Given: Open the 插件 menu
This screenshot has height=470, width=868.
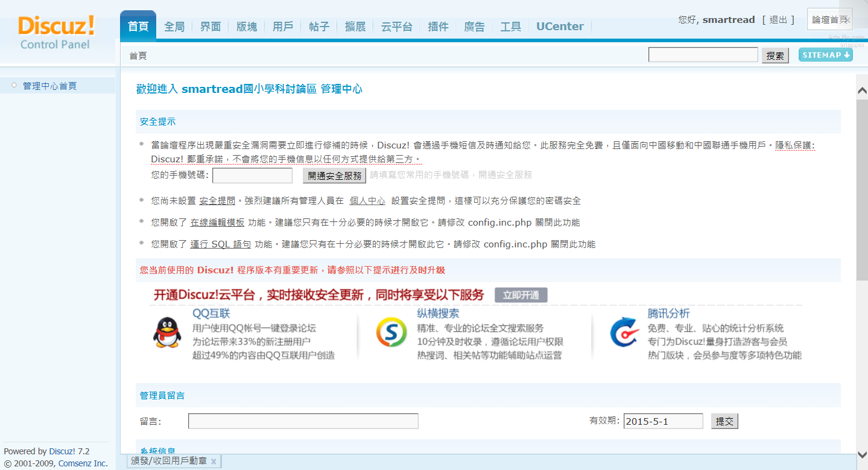Looking at the screenshot, I should (x=438, y=27).
